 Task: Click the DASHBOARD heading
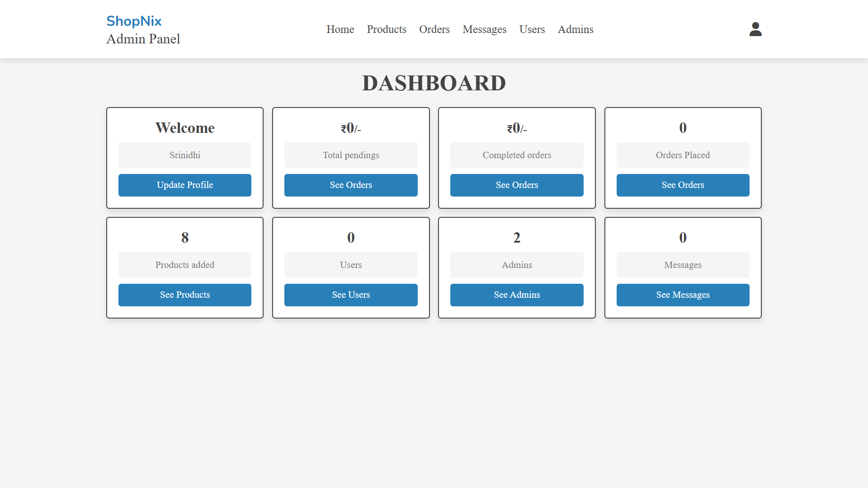tap(434, 83)
